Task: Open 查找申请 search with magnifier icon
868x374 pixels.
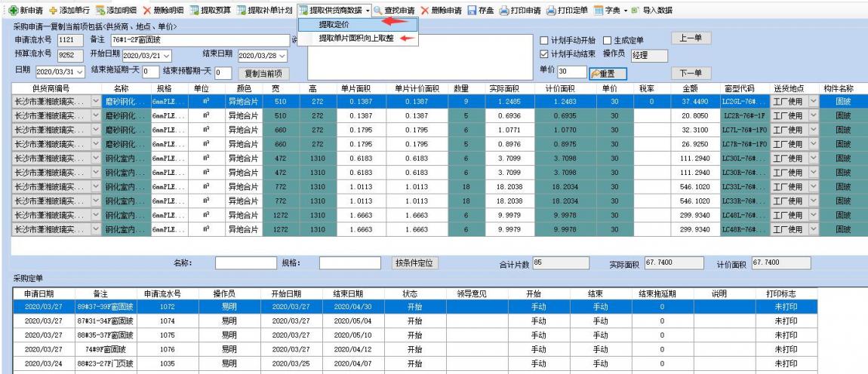Action: [377, 9]
